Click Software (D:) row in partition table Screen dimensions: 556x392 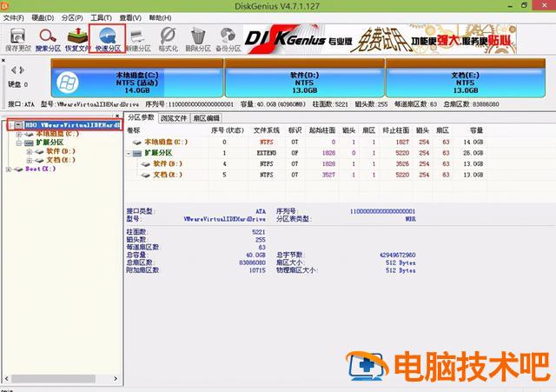point(307,164)
